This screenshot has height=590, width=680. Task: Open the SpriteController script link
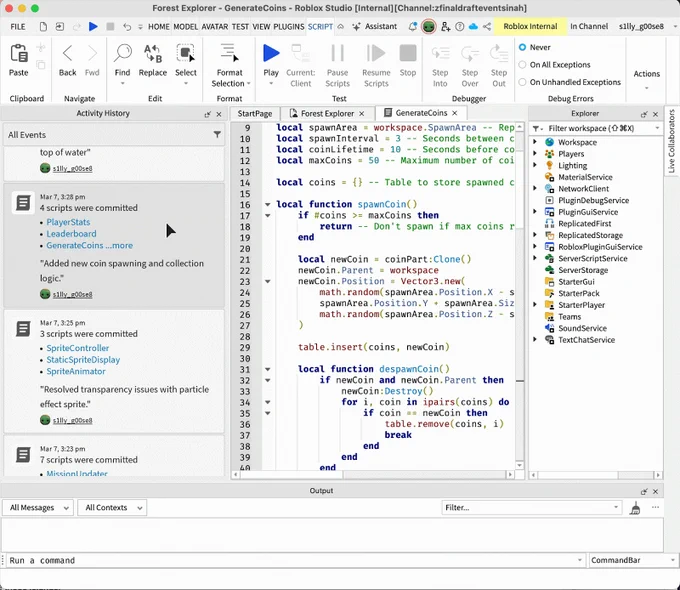[x=78, y=348]
